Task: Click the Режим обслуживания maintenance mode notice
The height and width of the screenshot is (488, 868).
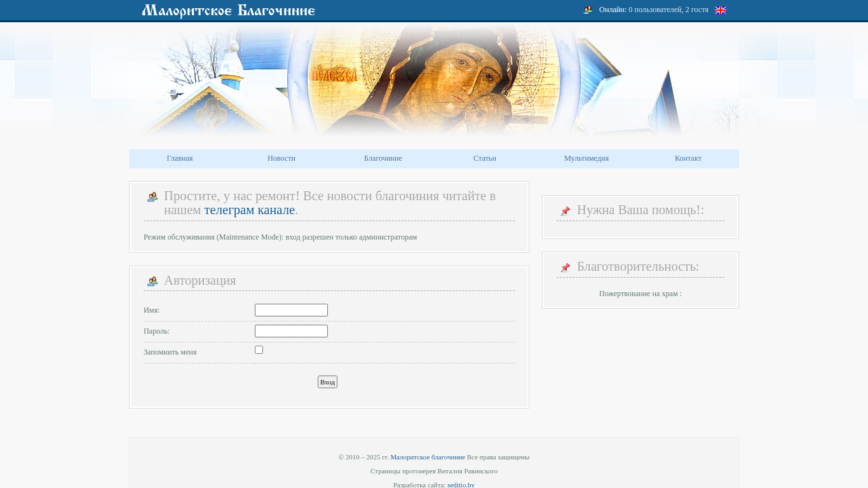Action: [280, 237]
